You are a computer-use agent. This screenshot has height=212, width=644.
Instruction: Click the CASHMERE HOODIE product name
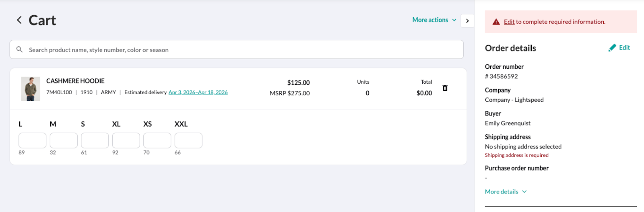(75, 81)
